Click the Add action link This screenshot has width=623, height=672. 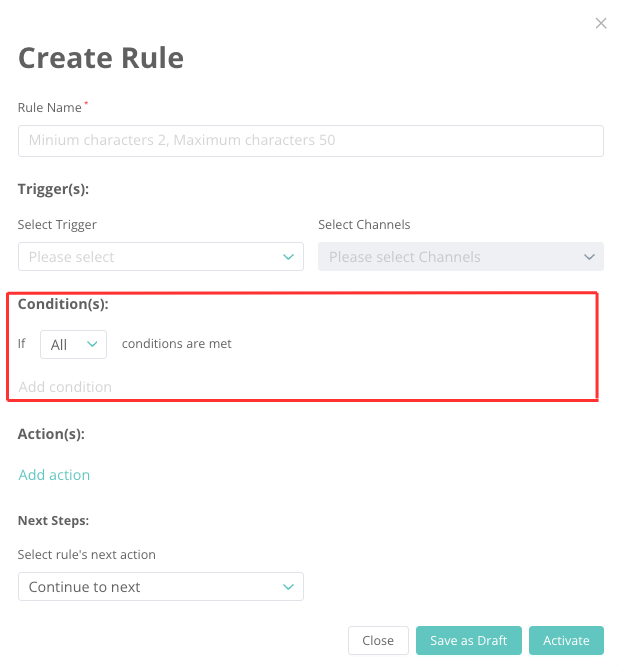tap(54, 475)
